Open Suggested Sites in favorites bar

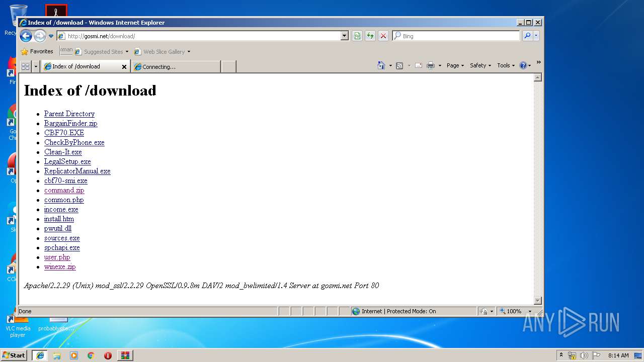pyautogui.click(x=101, y=51)
